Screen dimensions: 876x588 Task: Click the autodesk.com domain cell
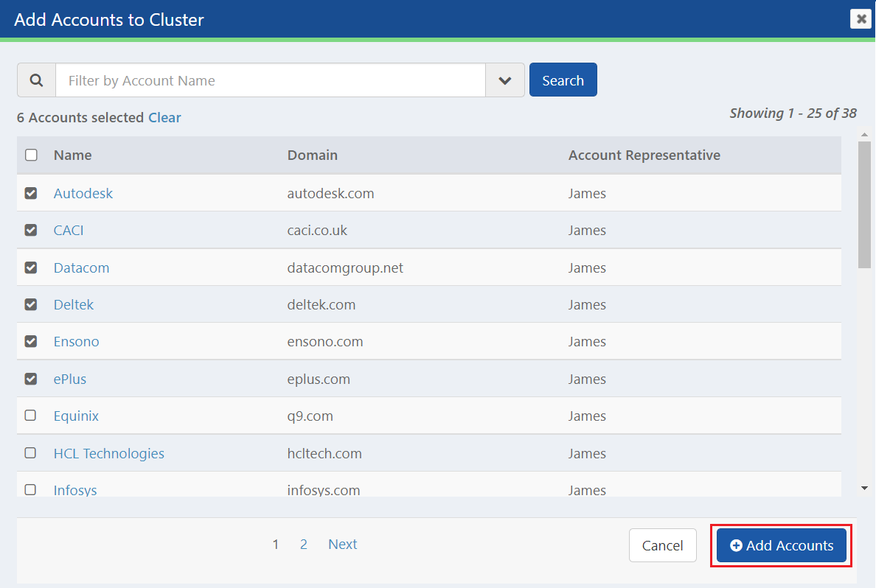[x=331, y=193]
